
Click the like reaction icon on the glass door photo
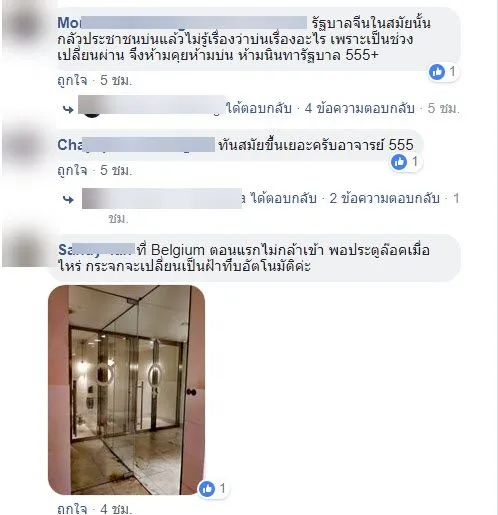pyautogui.click(x=207, y=489)
